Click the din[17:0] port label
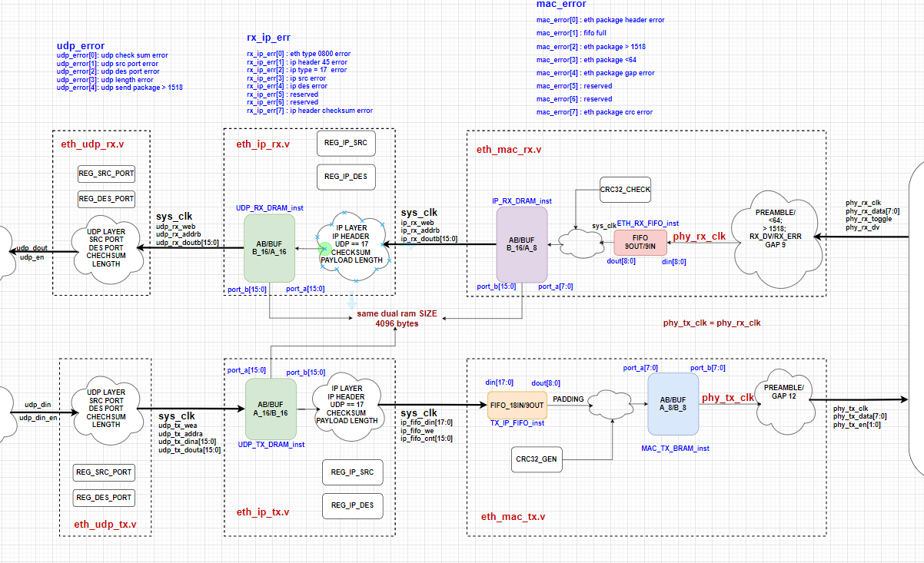The width and height of the screenshot is (924, 563). pyautogui.click(x=500, y=383)
